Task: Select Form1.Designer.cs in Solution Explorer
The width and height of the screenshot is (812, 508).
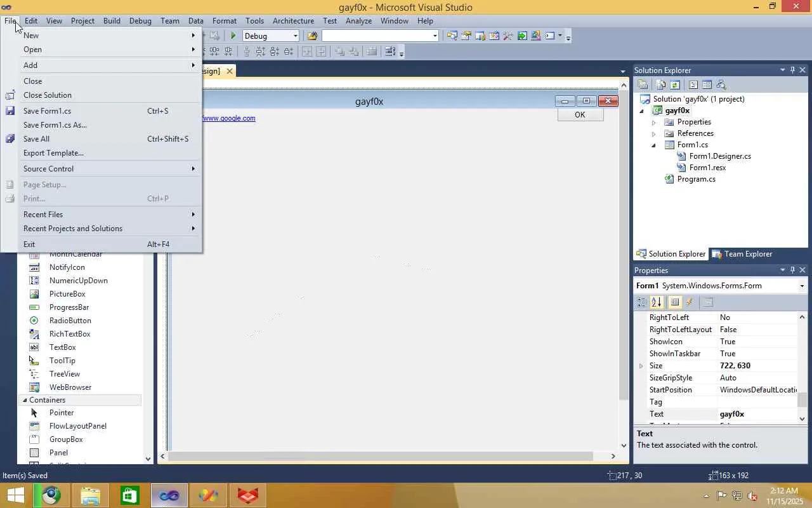Action: pyautogui.click(x=720, y=156)
